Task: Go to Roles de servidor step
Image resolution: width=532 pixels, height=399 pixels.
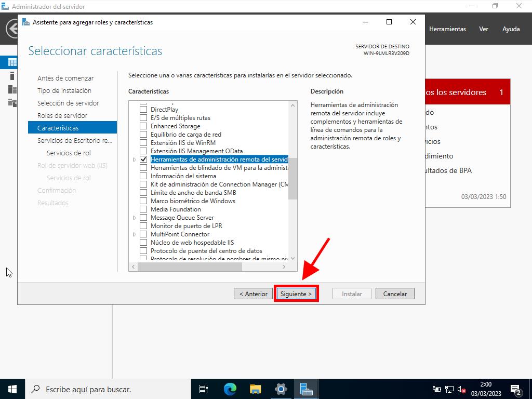Action: [x=62, y=115]
